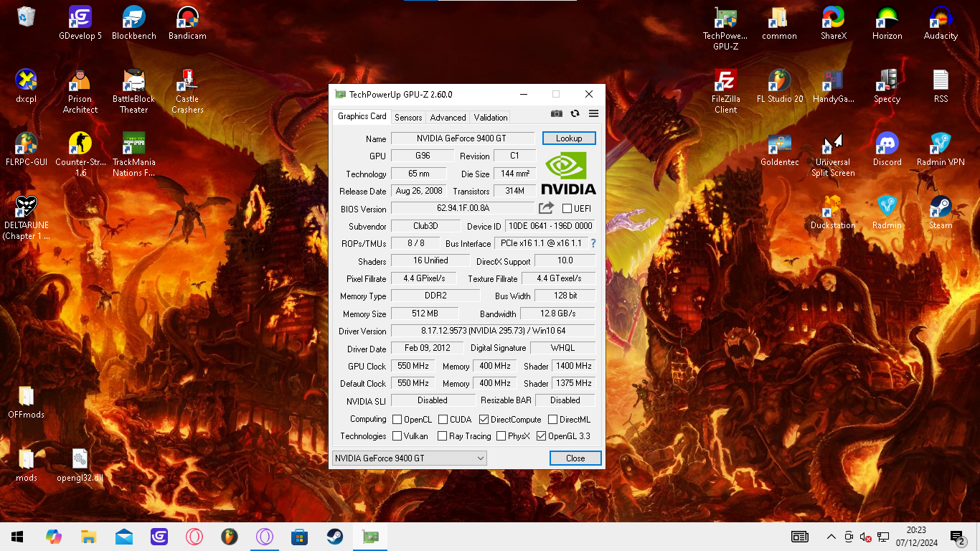Launch Bandicam from desktop
Image resolution: width=980 pixels, height=551 pixels.
click(x=187, y=23)
